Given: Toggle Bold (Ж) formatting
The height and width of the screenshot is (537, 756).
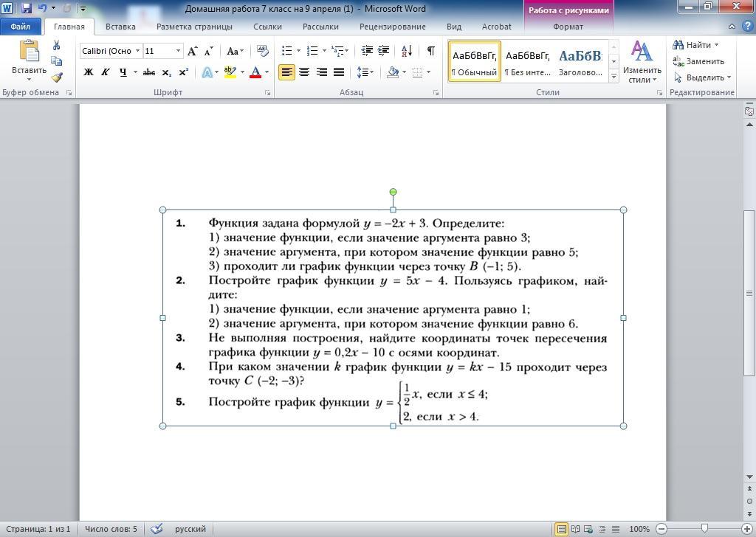Looking at the screenshot, I should click(x=89, y=72).
